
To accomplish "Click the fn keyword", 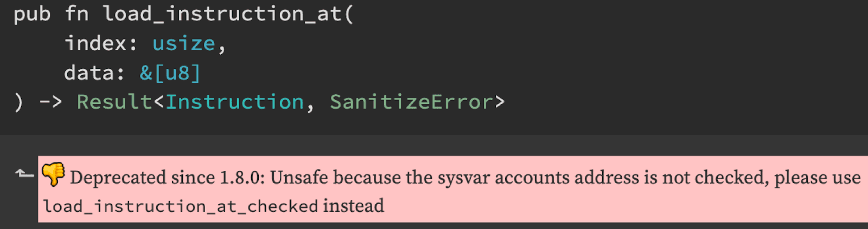I will tap(76, 14).
